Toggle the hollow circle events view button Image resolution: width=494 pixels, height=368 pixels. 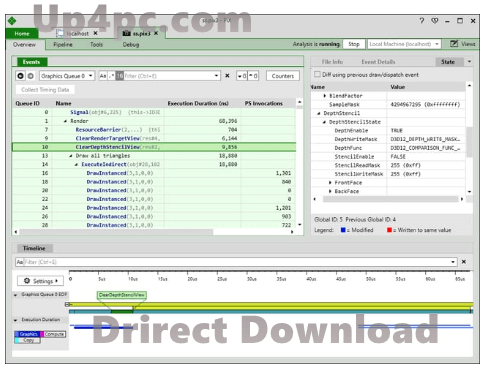(30, 76)
